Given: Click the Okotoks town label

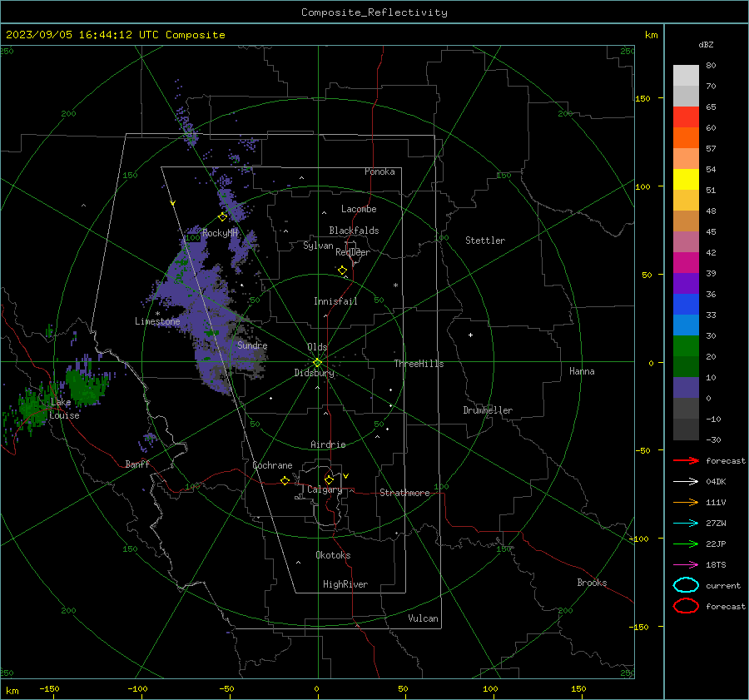Looking at the screenshot, I should [x=333, y=555].
